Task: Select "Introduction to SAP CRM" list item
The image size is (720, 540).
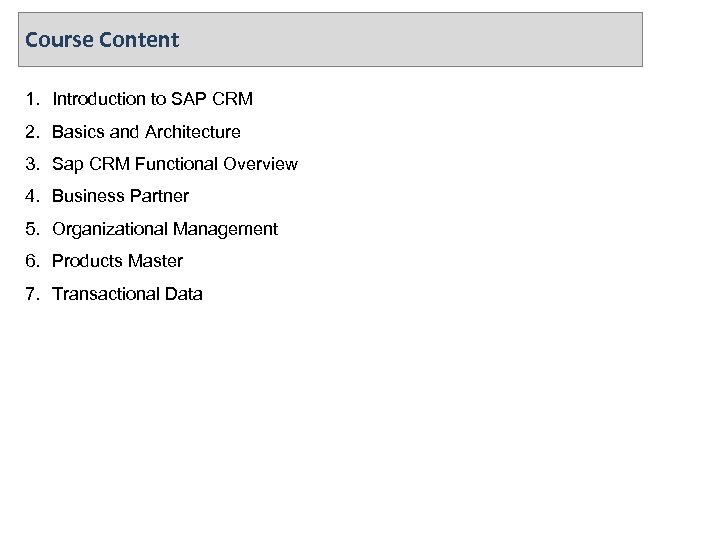Action: pos(152,99)
